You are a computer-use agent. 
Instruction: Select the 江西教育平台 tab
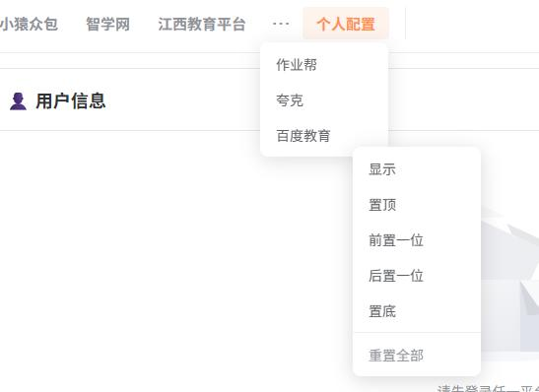(x=202, y=25)
